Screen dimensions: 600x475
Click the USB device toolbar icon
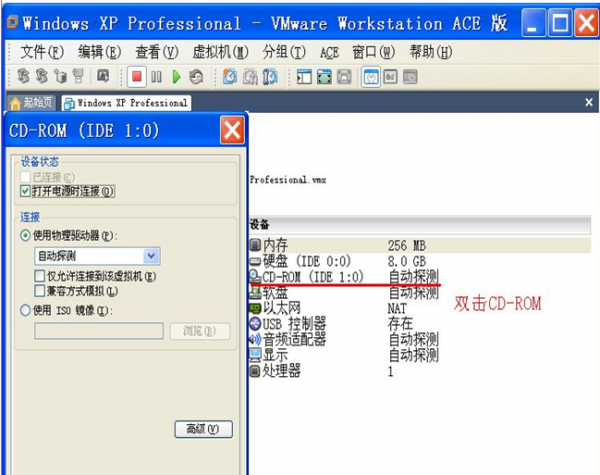[78, 76]
